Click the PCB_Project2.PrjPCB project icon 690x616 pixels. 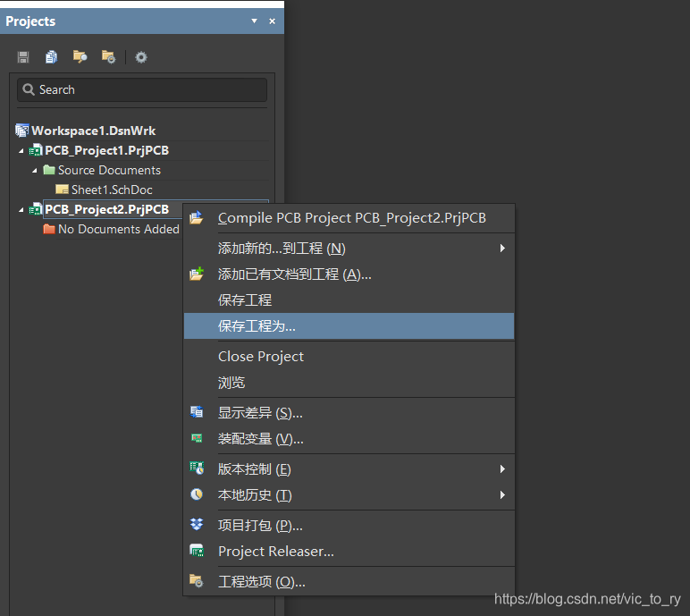pyautogui.click(x=36, y=209)
